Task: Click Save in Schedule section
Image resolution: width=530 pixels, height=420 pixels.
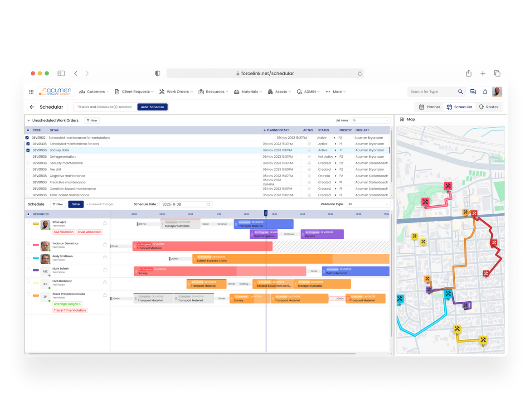Action: (76, 204)
